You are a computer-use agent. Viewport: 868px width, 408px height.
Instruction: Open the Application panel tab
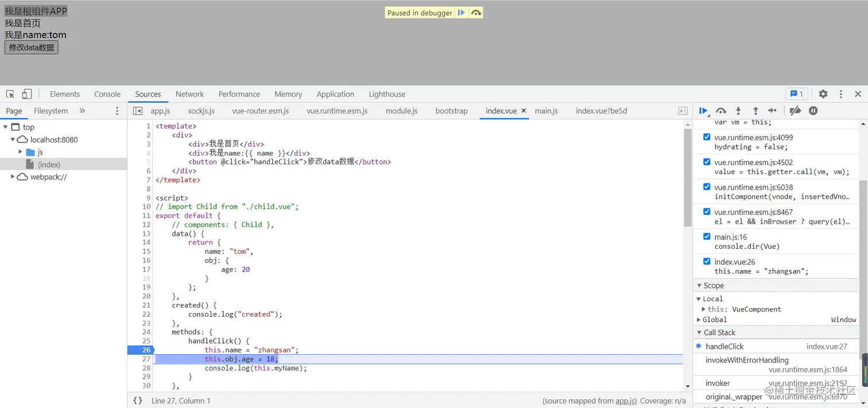(x=335, y=94)
